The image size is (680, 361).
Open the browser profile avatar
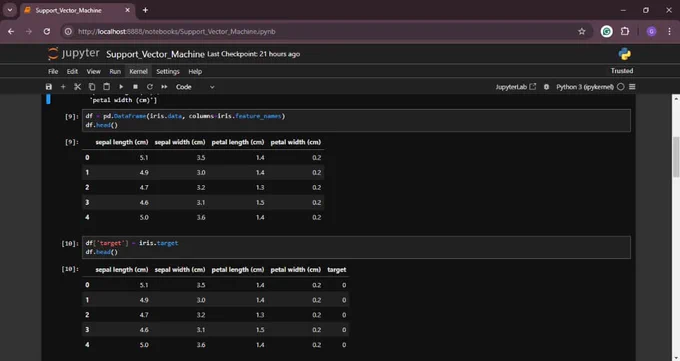coord(651,31)
